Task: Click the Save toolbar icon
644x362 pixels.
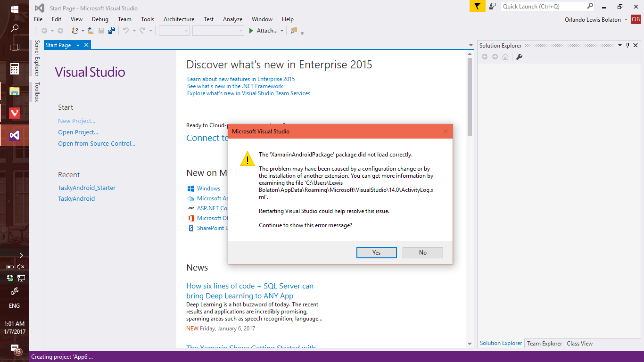Action: (101, 31)
